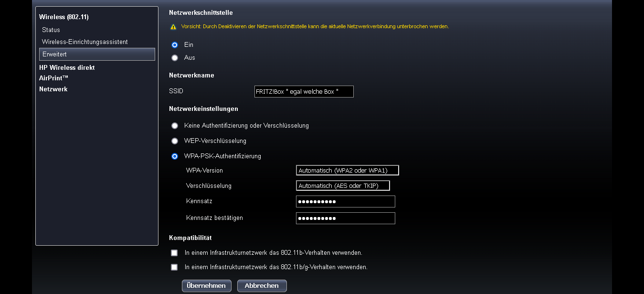Screen dimensions: 644x294
Task: Apply settings with Übernehmen
Action: [x=206, y=285]
